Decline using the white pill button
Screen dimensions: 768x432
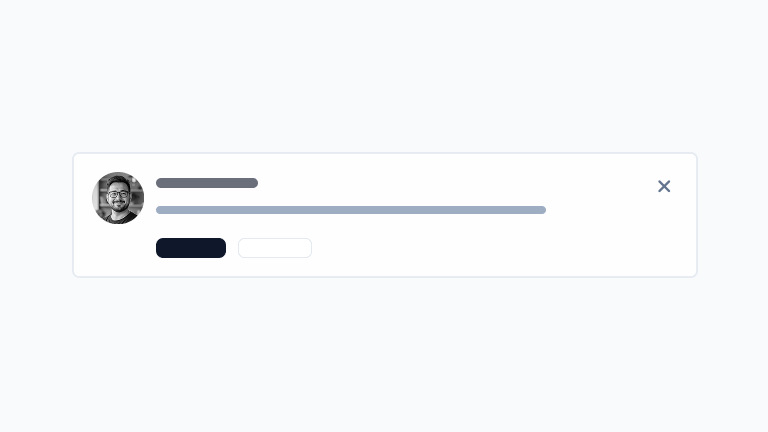click(275, 248)
